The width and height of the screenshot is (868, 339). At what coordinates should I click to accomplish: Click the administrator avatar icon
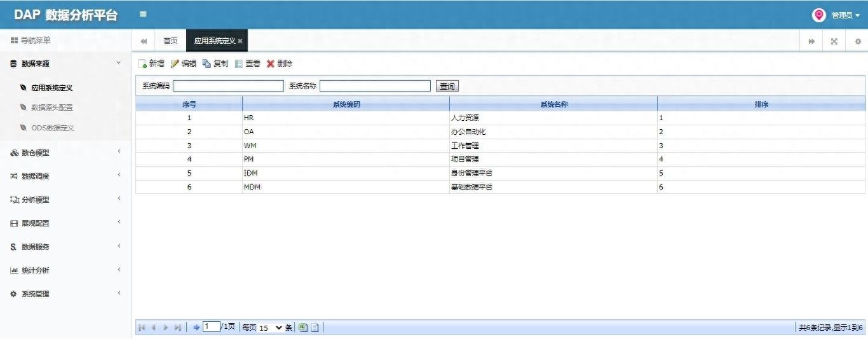(x=819, y=15)
